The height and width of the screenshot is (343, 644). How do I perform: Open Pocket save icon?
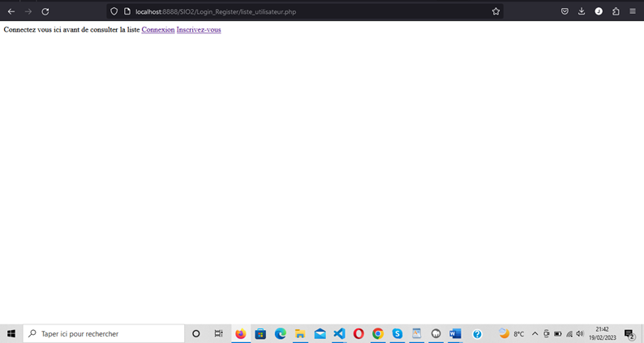(x=565, y=11)
